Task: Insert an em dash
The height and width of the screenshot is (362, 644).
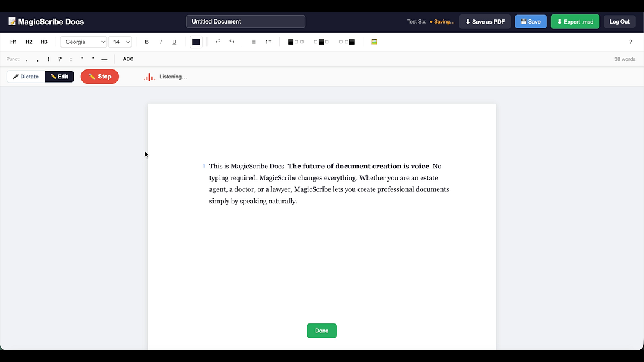Action: (x=104, y=59)
